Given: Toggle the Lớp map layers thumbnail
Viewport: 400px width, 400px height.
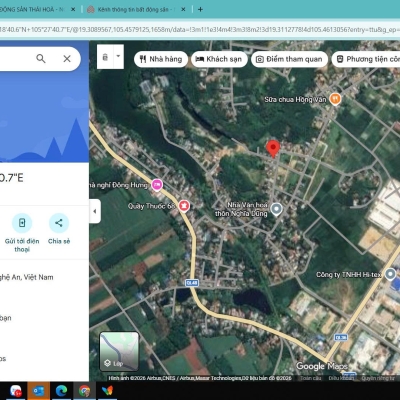Looking at the screenshot, I should [x=119, y=351].
